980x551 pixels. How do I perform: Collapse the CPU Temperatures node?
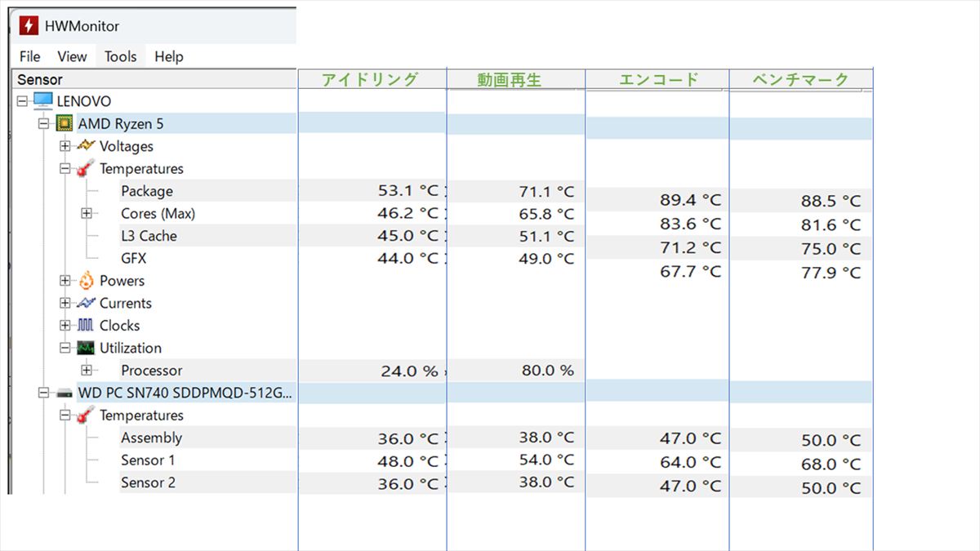click(x=65, y=169)
